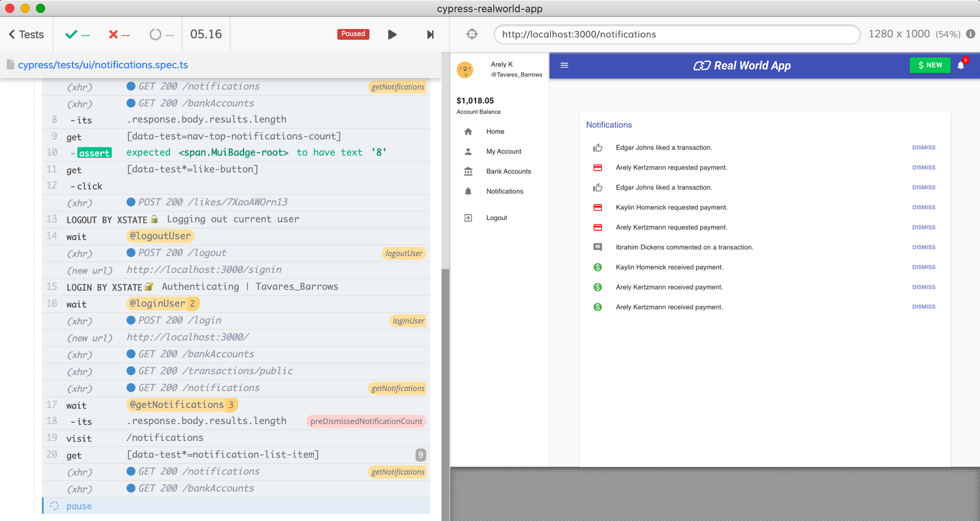Open the notifications bell with badge

[x=961, y=65]
